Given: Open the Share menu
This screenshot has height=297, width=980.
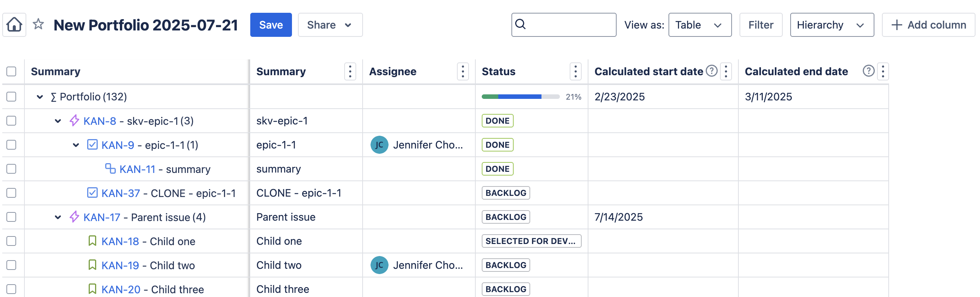Looking at the screenshot, I should (x=330, y=25).
